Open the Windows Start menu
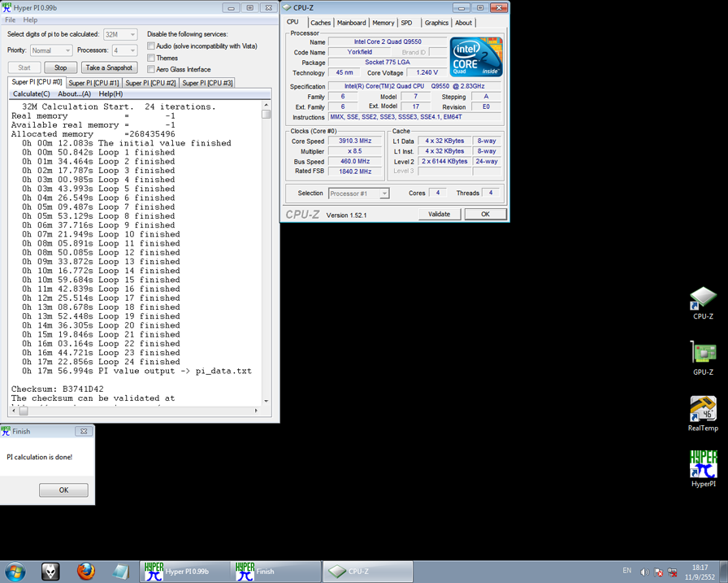The width and height of the screenshot is (728, 583). (x=15, y=572)
